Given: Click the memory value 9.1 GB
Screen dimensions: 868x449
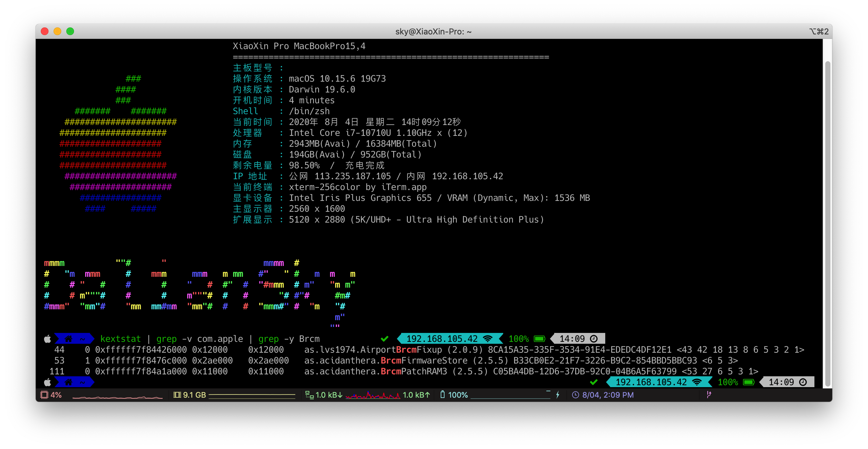Looking at the screenshot, I should [x=194, y=395].
